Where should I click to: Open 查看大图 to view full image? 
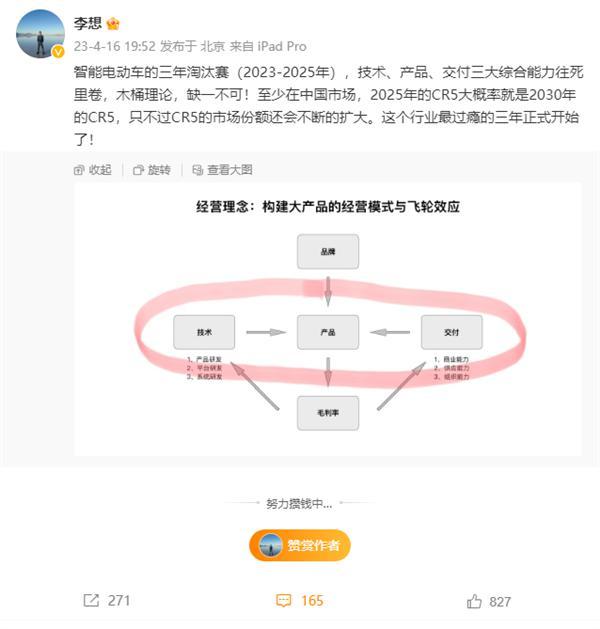pyautogui.click(x=230, y=170)
